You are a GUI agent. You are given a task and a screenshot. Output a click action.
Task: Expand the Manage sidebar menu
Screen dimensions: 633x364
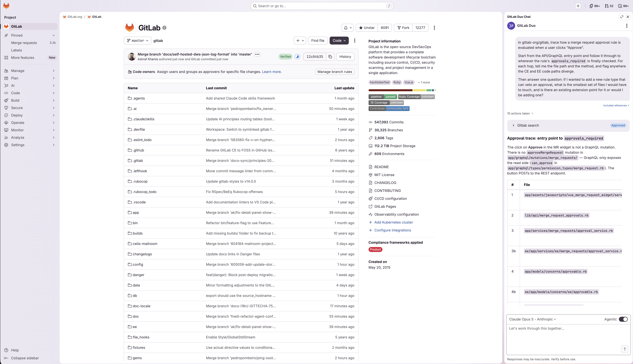click(30, 71)
